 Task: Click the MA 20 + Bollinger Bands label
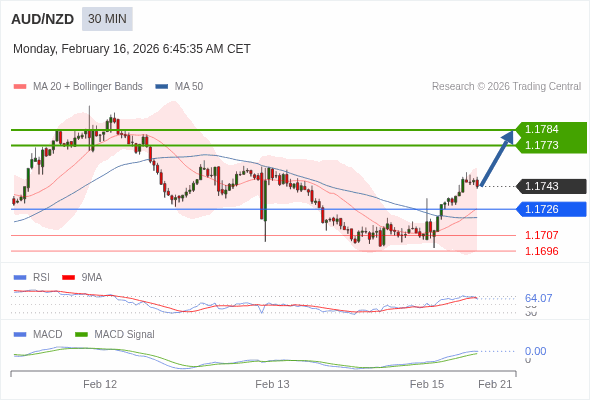(x=88, y=87)
